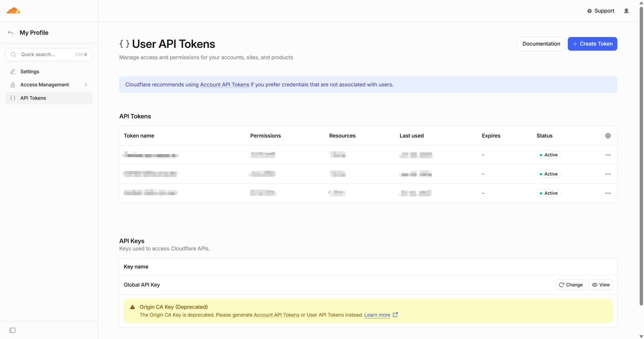Viewport: 644px width, 339px height.
Task: Click the Resources column header
Action: (x=342, y=136)
